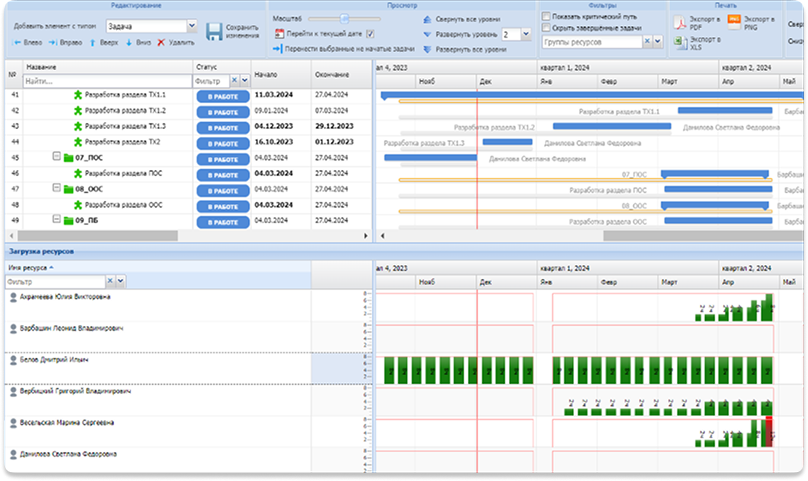This screenshot has height=481, width=808.
Task: Click the В РАБОТЕ status button in row 41
Action: 223,97
